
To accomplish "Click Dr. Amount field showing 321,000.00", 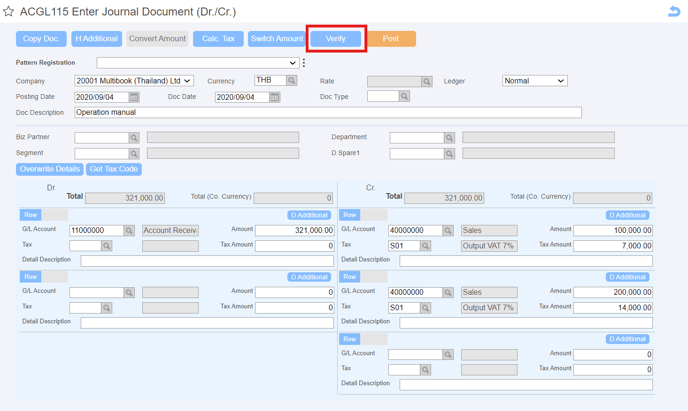I will [x=295, y=230].
